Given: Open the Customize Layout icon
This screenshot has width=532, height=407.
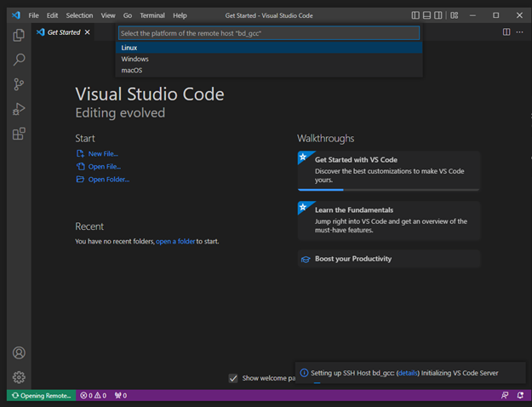Looking at the screenshot, I should [455, 15].
